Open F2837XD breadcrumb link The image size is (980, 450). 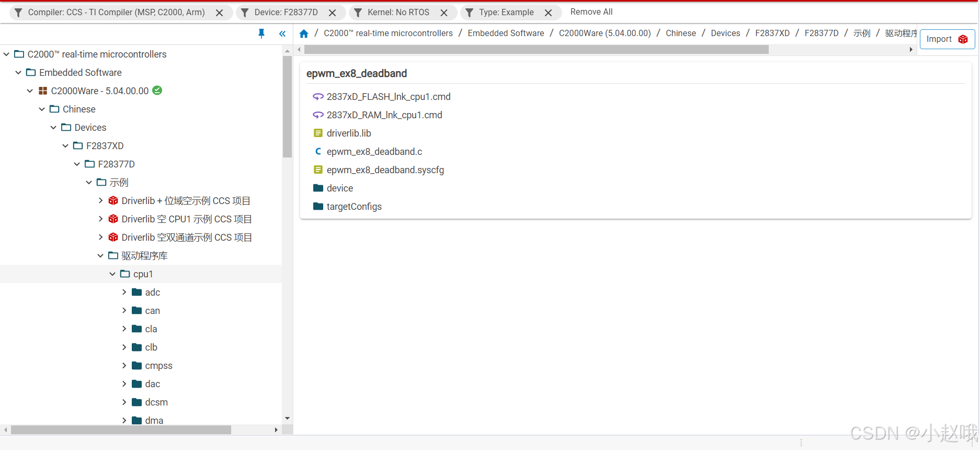(x=772, y=33)
